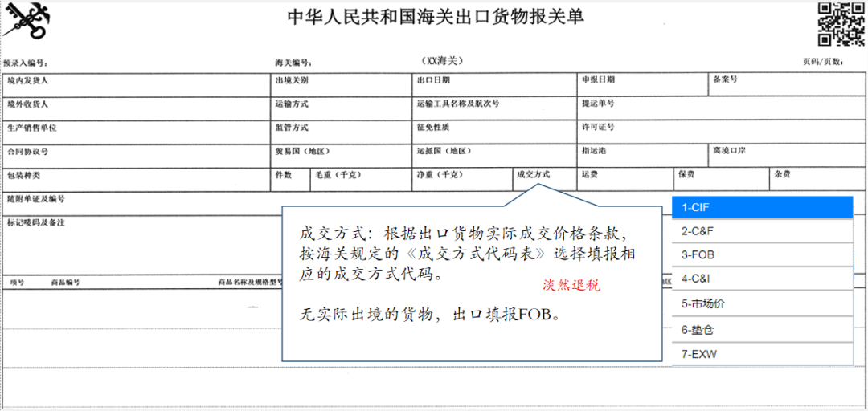Click the 无实际出境的货物 sentence in callout
The height and width of the screenshot is (411, 868).
pyautogui.click(x=432, y=315)
